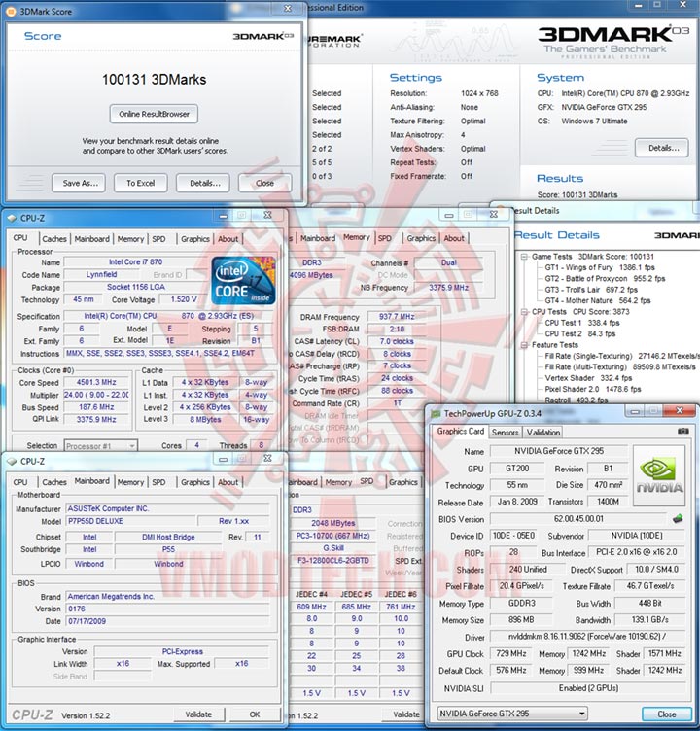
Task: Select GT3 - Troll's Lair result
Action: (x=591, y=290)
